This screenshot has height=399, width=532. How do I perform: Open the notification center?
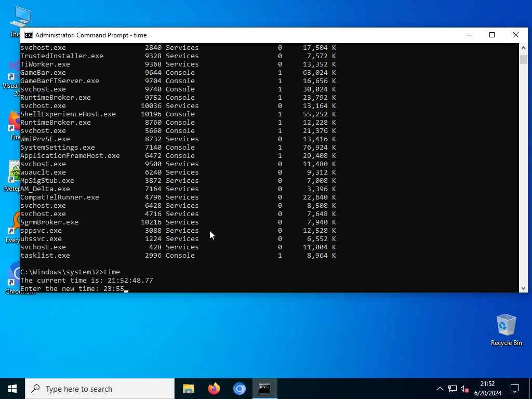[x=515, y=389]
